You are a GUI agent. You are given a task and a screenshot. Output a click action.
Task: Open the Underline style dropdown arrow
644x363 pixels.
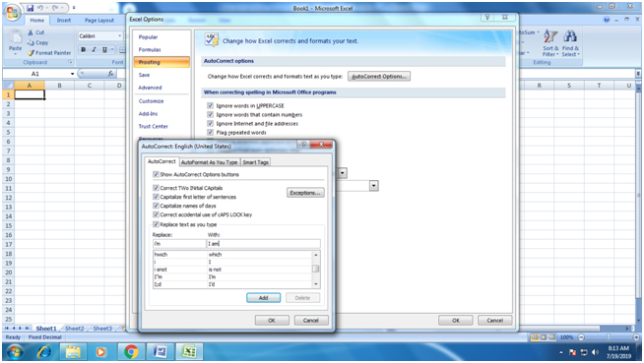(112, 49)
